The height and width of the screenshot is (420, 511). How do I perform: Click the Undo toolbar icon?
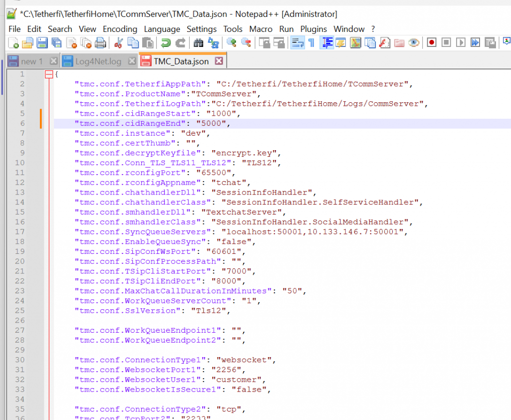click(x=165, y=42)
